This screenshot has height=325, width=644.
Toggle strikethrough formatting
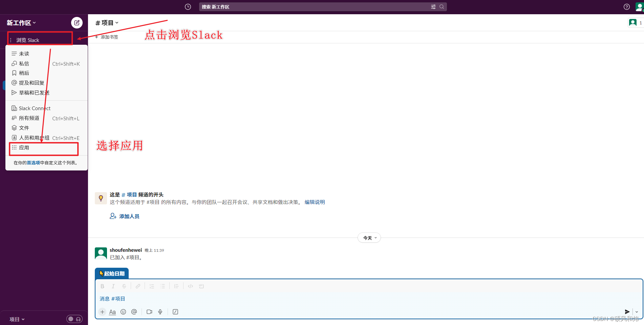(x=124, y=286)
